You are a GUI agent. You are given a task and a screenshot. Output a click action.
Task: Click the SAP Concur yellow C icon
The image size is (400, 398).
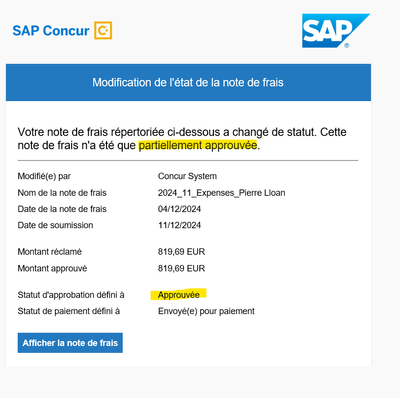(x=103, y=30)
